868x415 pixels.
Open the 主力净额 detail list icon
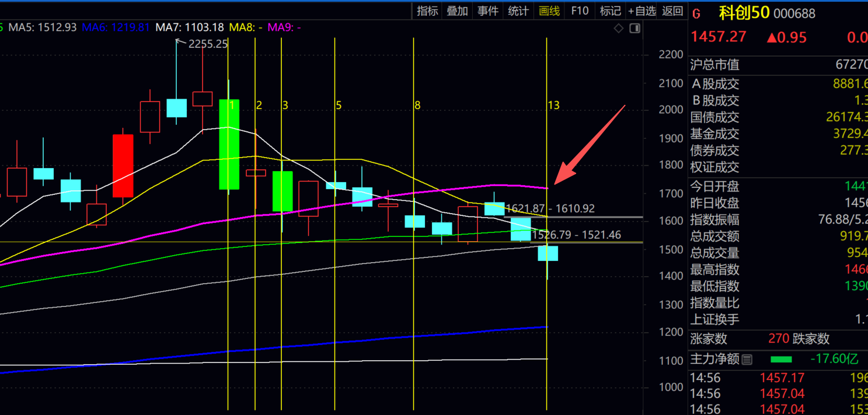(x=747, y=360)
